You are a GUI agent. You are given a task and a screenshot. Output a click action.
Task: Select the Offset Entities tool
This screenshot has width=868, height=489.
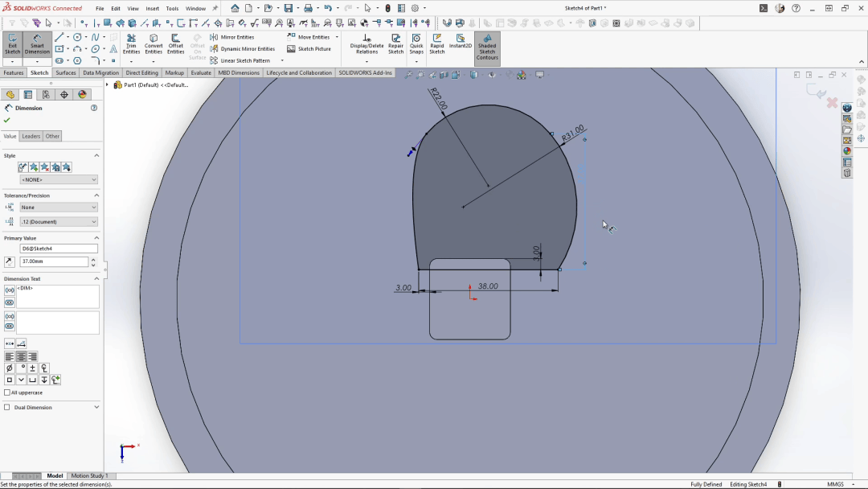click(175, 44)
